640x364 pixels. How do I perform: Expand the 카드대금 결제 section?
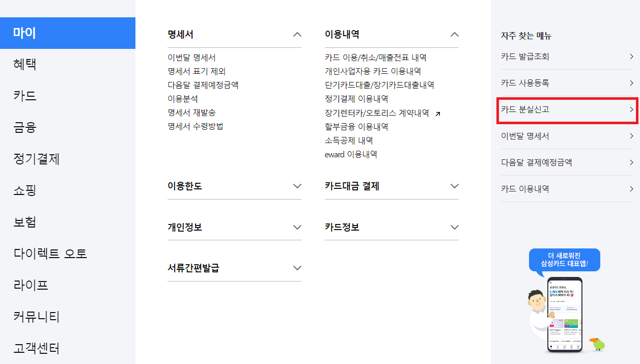click(455, 185)
